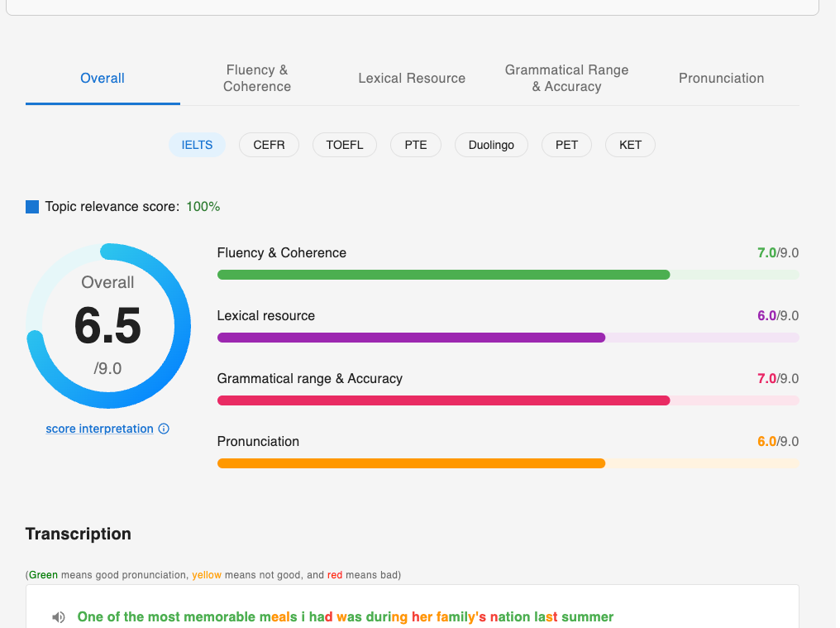Viewport: 840px width, 628px height.
Task: Click the 'Lexical resource' bar label
Action: coord(265,315)
